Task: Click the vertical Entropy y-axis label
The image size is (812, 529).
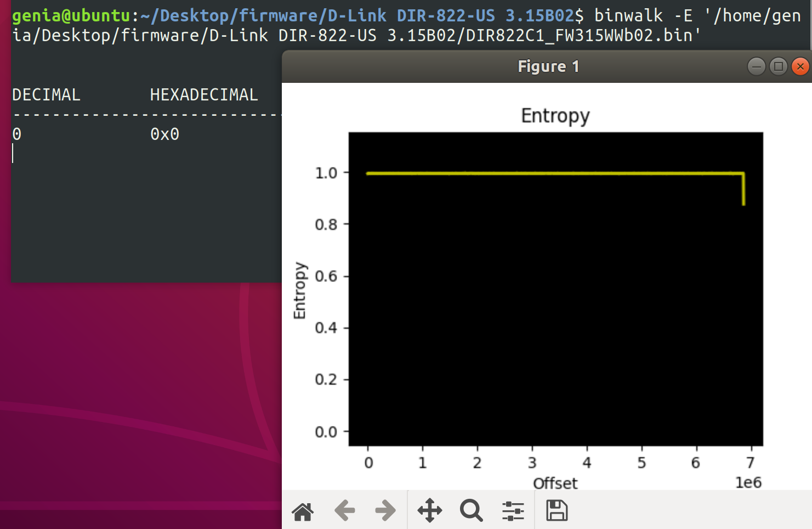Action: [299, 290]
